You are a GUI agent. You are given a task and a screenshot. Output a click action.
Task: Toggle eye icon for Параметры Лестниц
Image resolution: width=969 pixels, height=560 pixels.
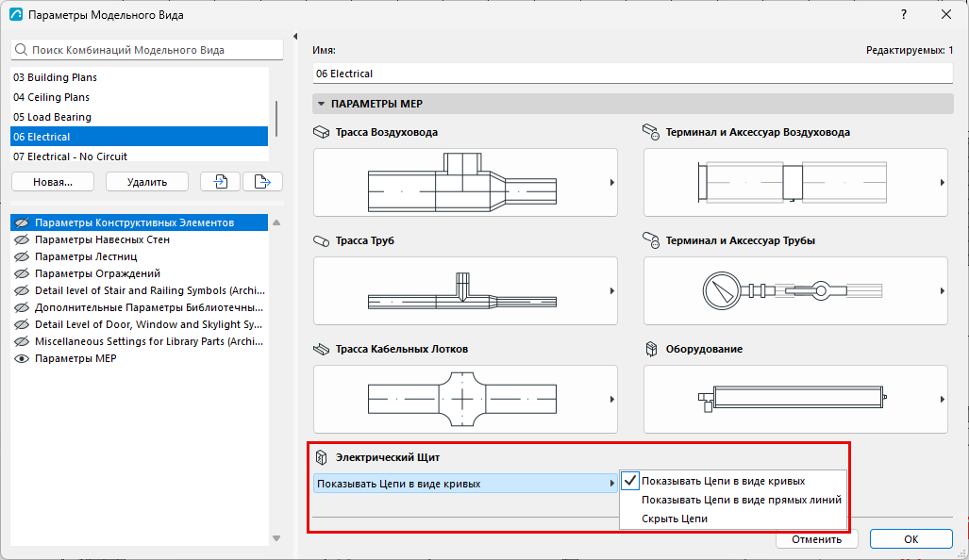pos(22,256)
